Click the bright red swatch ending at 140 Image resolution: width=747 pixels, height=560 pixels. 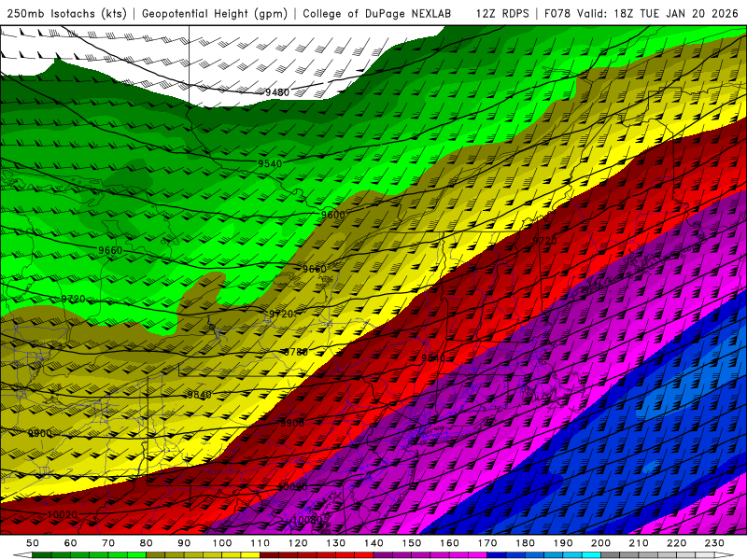click(364, 555)
